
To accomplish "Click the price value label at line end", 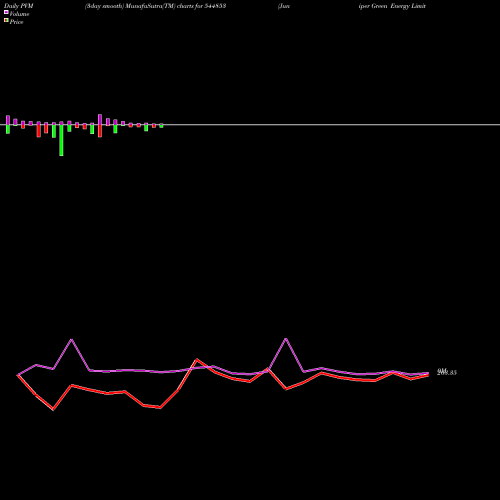I will click(x=447, y=372).
